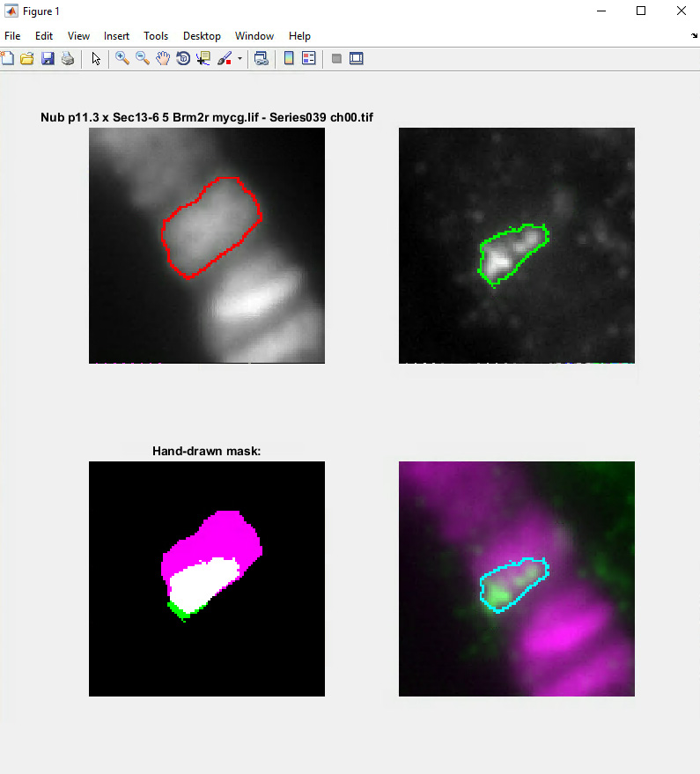Click the magenta-green overlay image with cyan outline
This screenshot has height=774, width=700.
click(517, 579)
